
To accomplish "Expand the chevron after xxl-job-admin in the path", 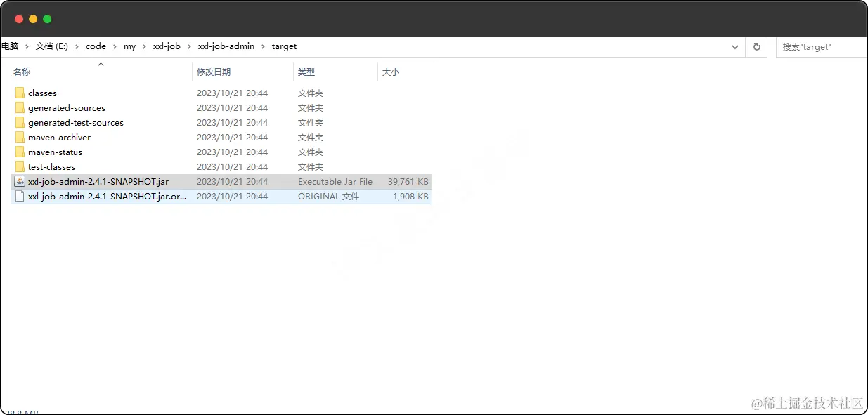I will pos(264,46).
